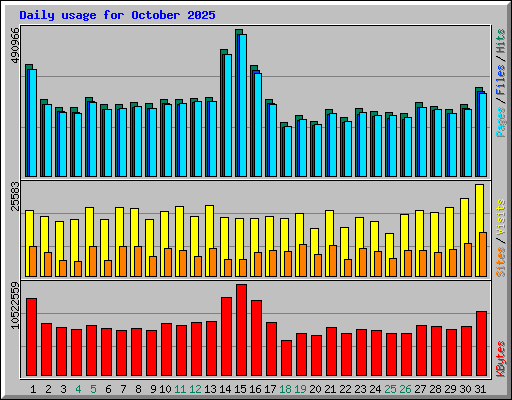
Task: Click the 25583 visits axis value
Action: (x=15, y=196)
